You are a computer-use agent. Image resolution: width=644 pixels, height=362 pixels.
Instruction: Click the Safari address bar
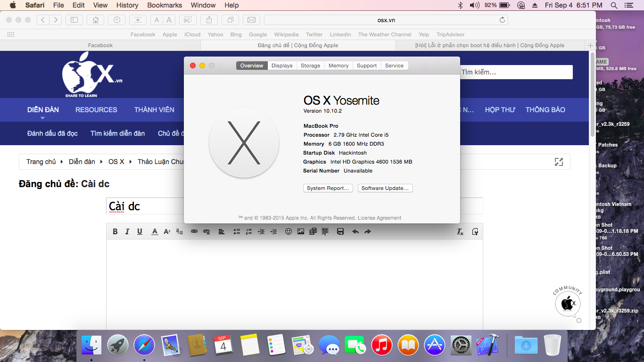386,20
